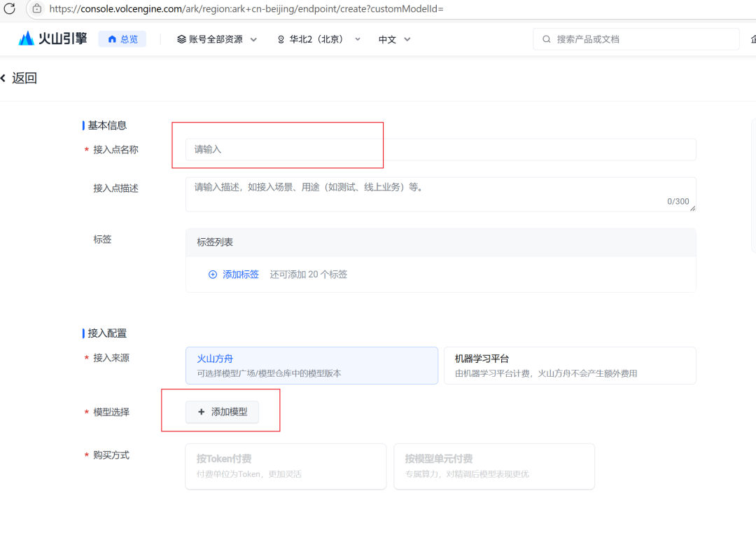Click the 标签列表 header text

pos(215,242)
